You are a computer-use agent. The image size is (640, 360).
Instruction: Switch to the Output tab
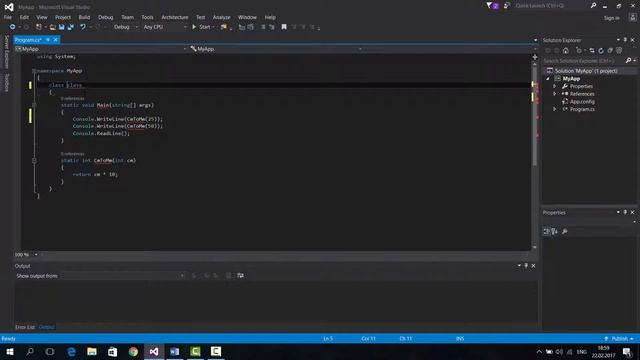[46, 327]
